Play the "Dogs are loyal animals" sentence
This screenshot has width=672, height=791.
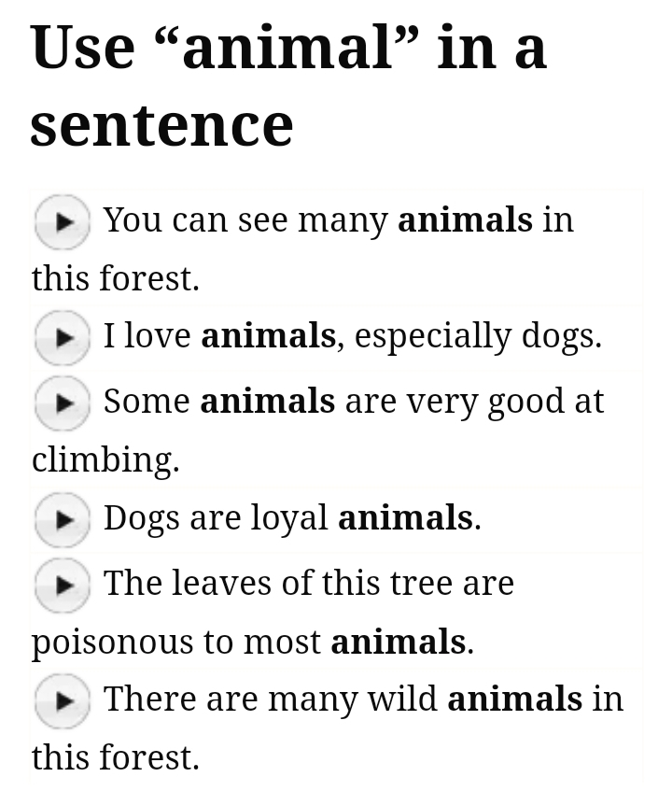click(x=62, y=519)
